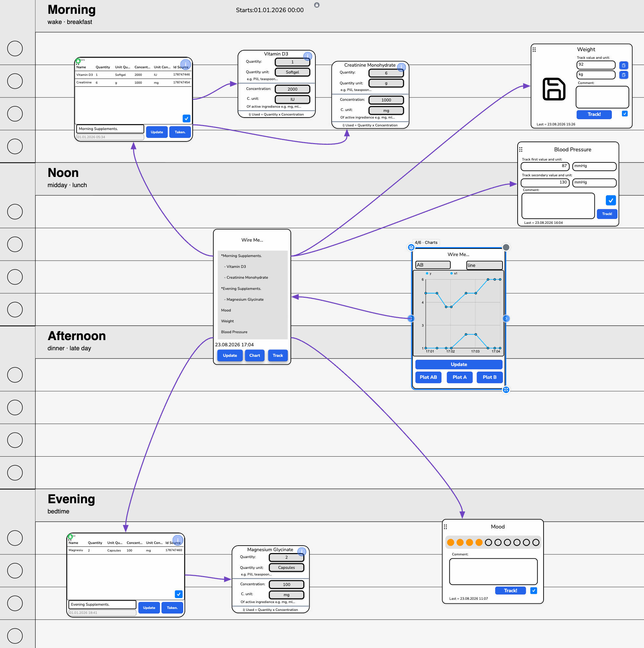Set mood to the fourth orange circle
This screenshot has width=644, height=648.
pos(479,542)
